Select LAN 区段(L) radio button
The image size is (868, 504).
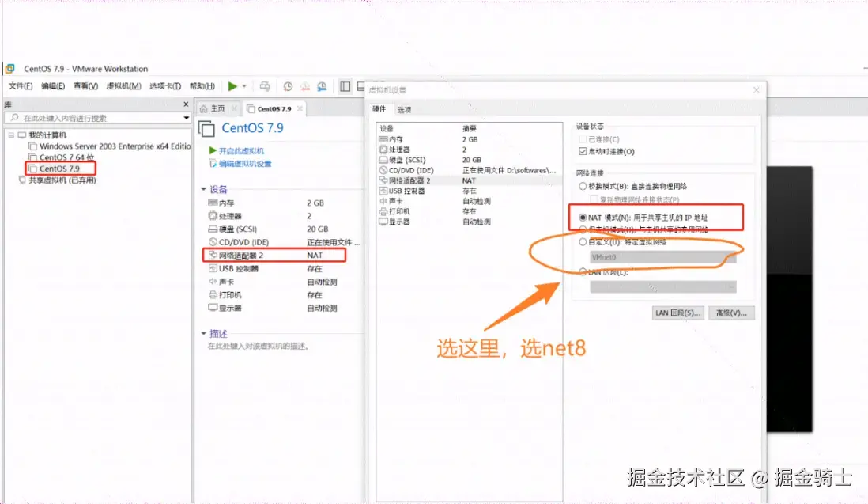coord(583,272)
